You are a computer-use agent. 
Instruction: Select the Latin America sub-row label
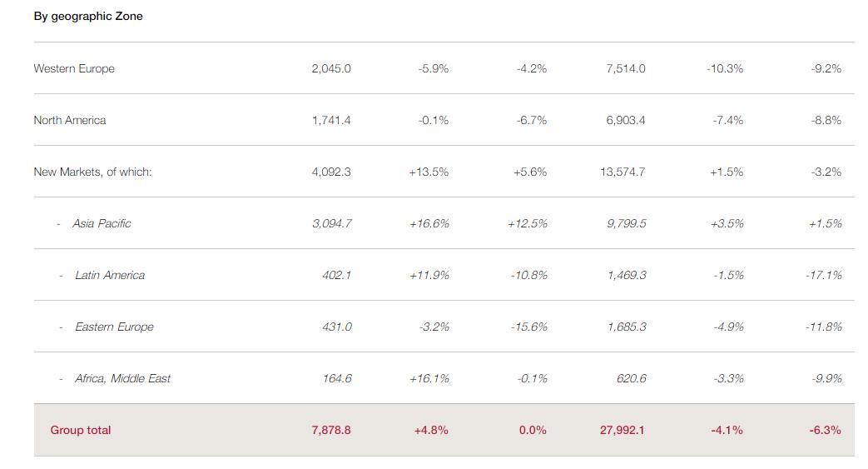pos(110,275)
